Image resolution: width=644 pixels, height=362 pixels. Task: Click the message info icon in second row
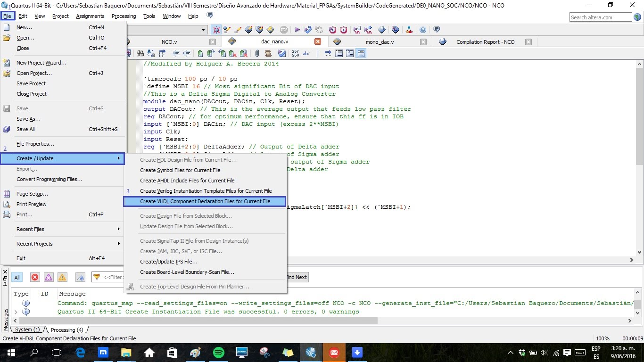26,312
